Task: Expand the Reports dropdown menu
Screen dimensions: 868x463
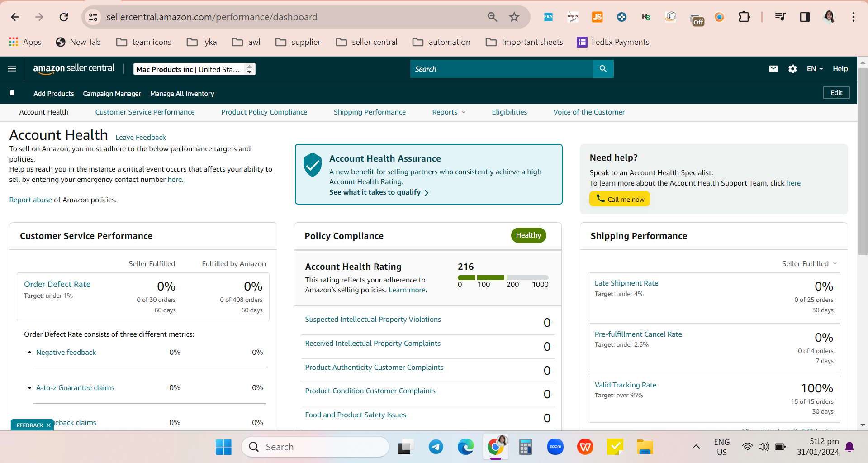Action: pos(449,112)
